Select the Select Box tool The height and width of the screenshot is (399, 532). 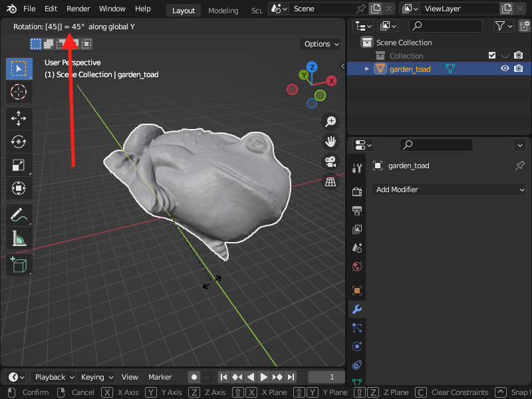19,68
